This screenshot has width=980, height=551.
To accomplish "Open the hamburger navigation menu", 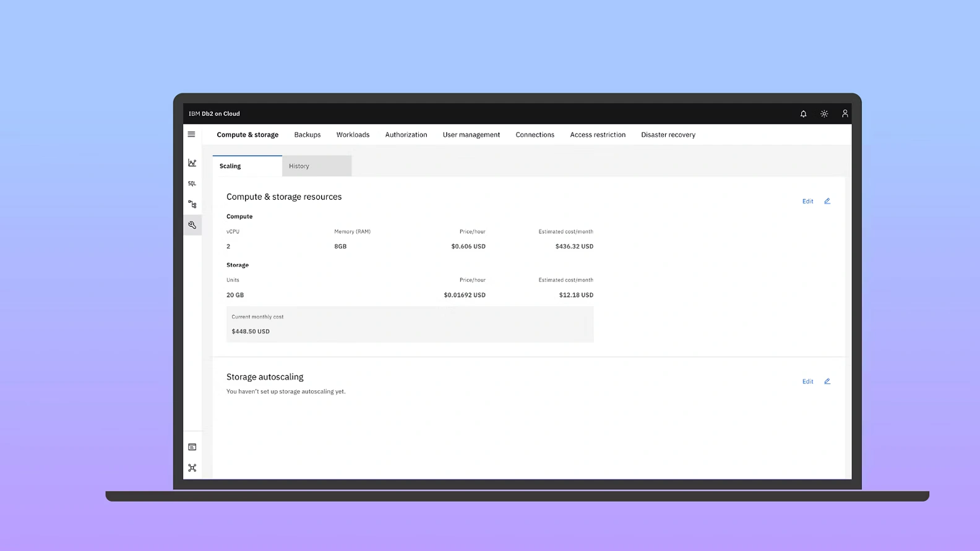I will pyautogui.click(x=191, y=134).
